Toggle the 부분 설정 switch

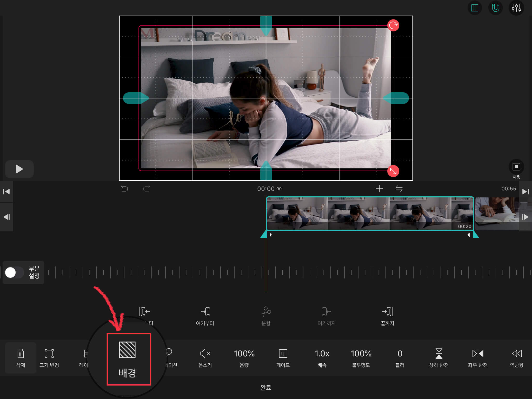tap(14, 272)
